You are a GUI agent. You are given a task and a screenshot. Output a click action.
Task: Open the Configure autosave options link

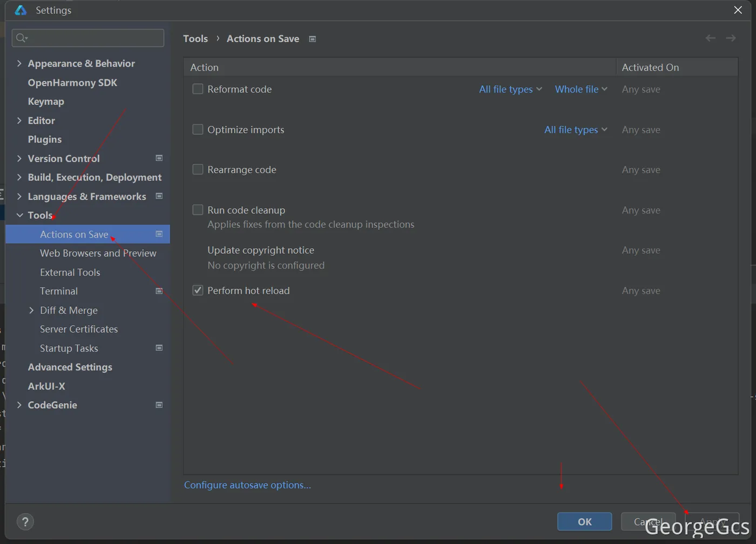(247, 485)
